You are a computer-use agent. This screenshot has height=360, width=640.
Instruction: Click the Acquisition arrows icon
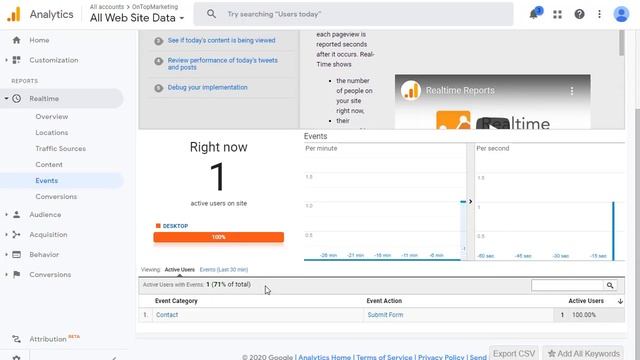pos(16,234)
